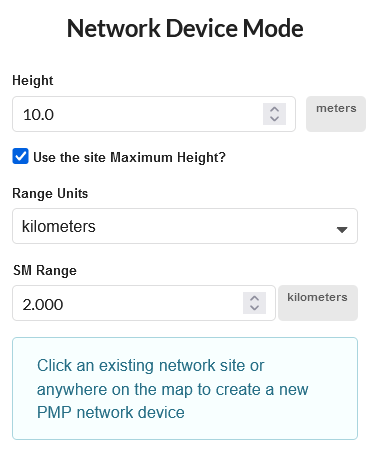Click the Network Device Mode heading

(x=185, y=28)
